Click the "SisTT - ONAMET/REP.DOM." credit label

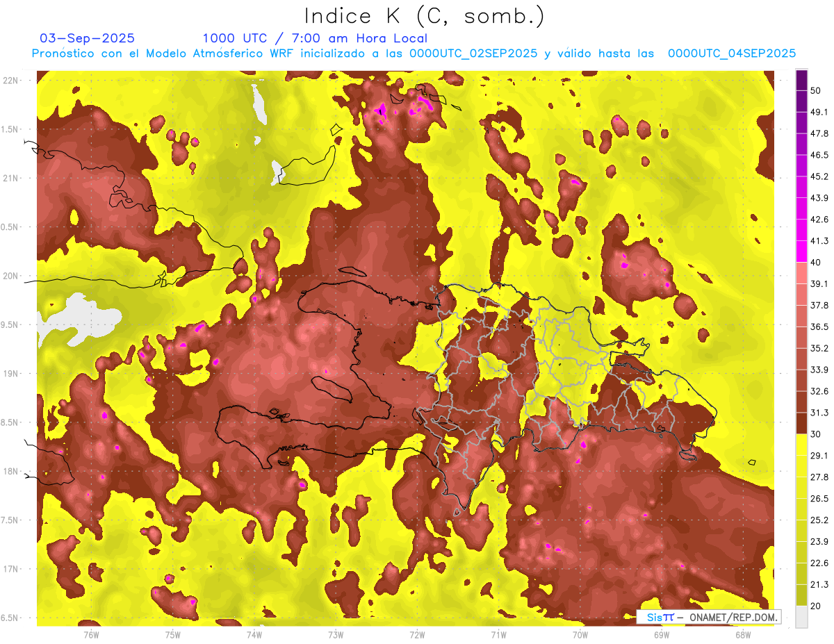coord(709,617)
